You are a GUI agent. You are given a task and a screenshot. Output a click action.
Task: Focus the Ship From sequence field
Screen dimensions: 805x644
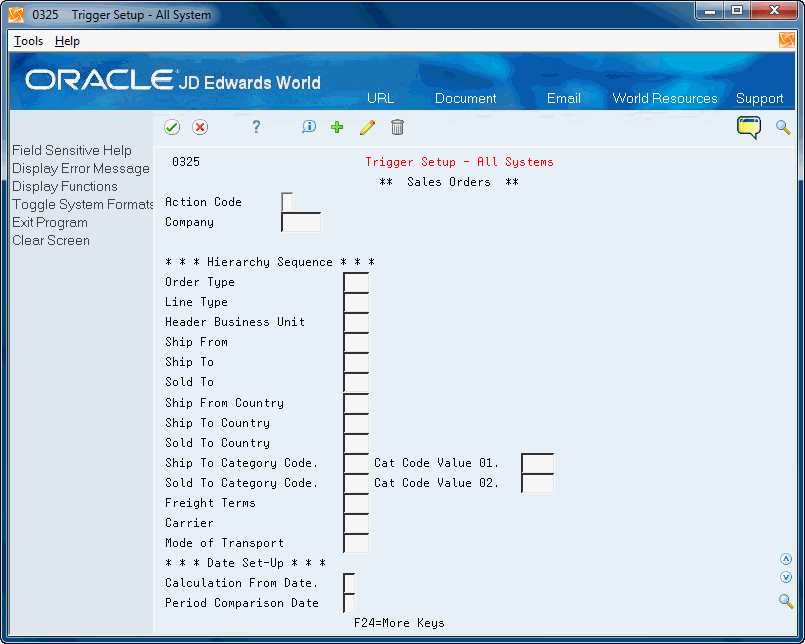(x=356, y=343)
